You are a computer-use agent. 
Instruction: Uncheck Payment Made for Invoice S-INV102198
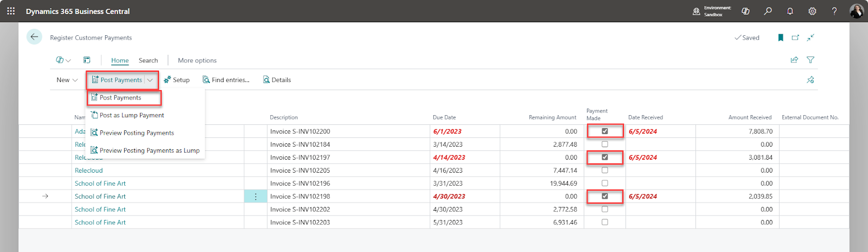pyautogui.click(x=605, y=196)
